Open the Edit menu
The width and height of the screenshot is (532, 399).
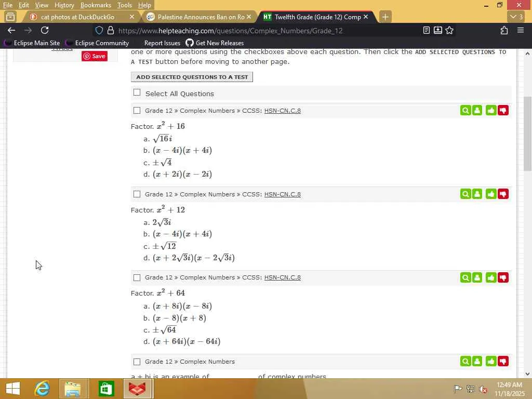click(x=23, y=5)
